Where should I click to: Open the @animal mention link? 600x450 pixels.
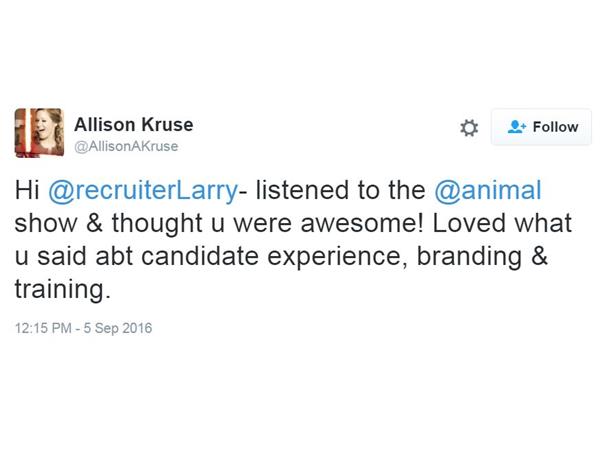point(486,188)
